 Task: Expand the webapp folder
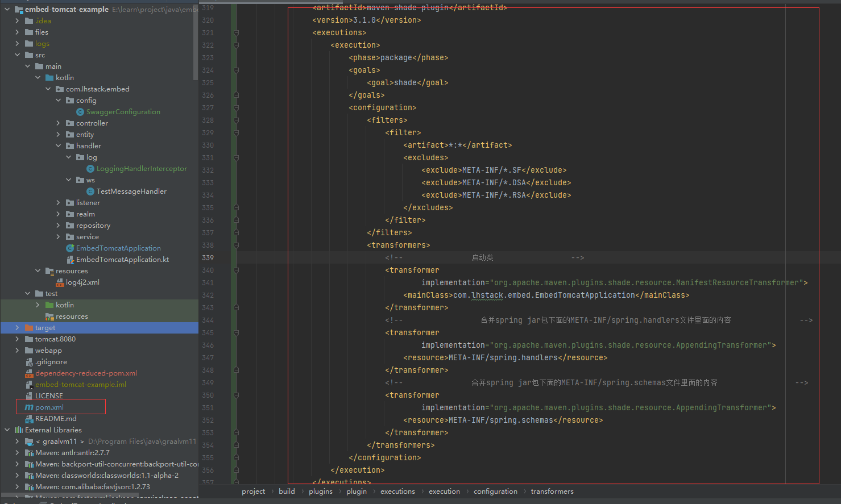pos(17,351)
